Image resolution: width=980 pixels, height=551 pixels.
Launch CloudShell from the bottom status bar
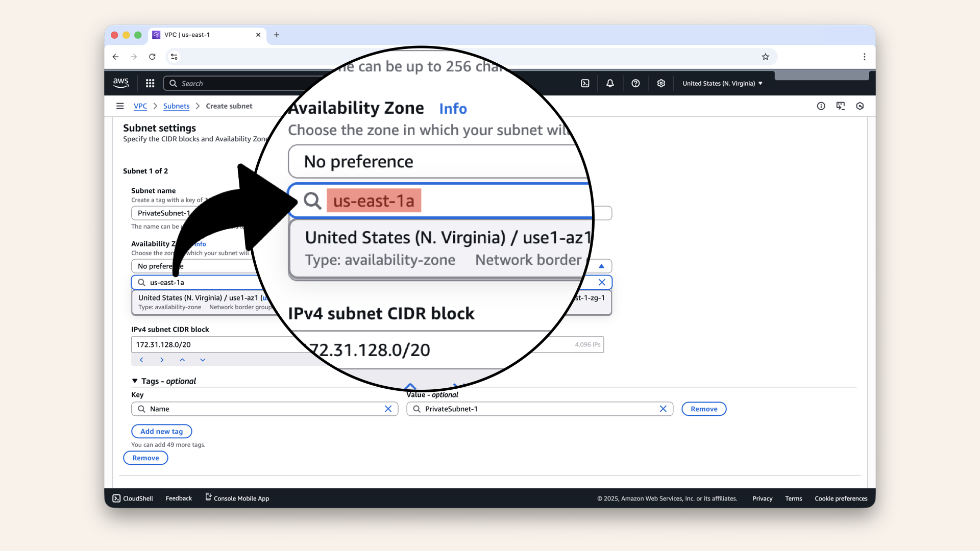click(x=132, y=498)
